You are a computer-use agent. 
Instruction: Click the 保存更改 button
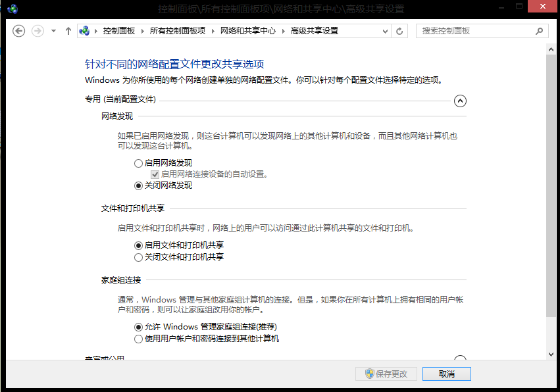click(x=386, y=374)
